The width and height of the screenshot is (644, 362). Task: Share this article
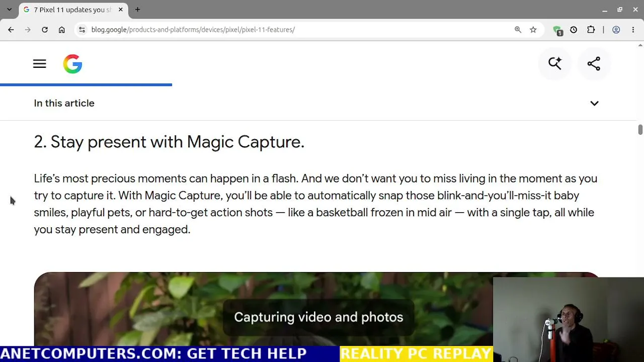594,63
